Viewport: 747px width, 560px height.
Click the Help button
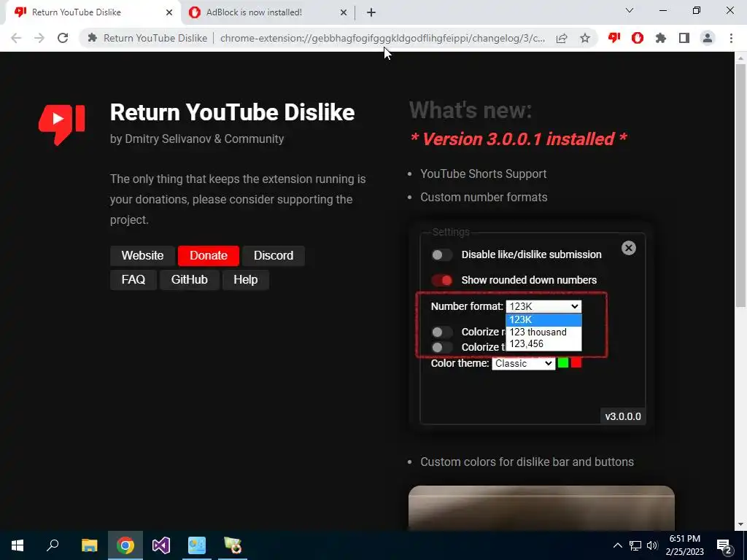[x=246, y=279]
